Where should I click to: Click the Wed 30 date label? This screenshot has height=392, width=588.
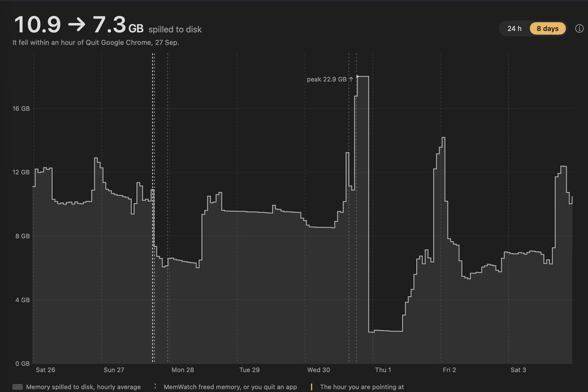pos(318,370)
